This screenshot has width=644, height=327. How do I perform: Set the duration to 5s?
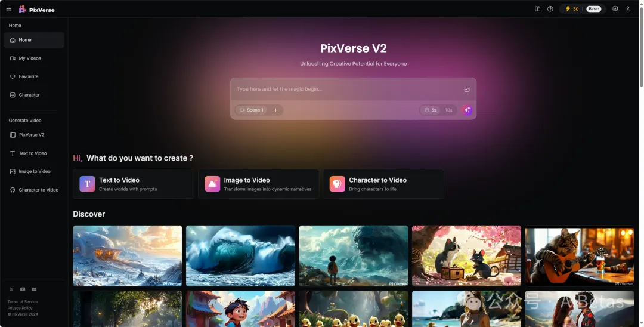point(430,110)
